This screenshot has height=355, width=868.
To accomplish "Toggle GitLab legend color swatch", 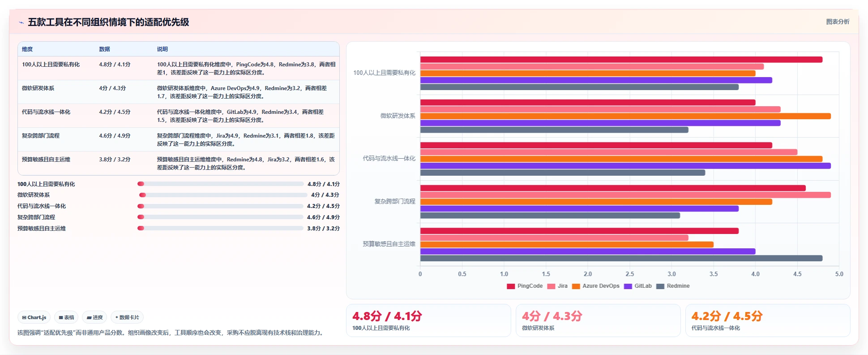I will (x=628, y=286).
